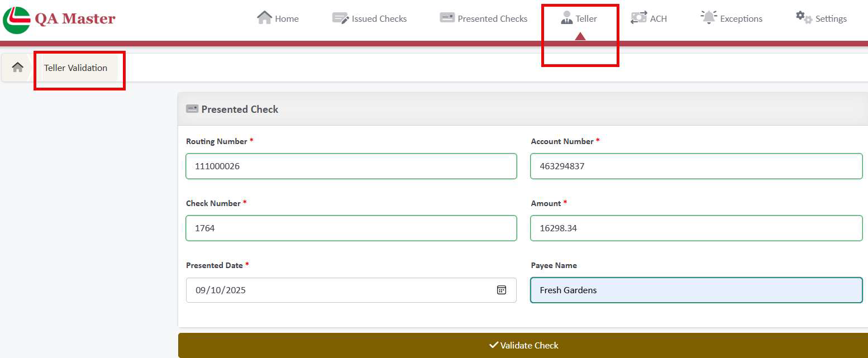Click the Issued Checks pencil icon
This screenshot has width=868, height=358.
click(x=340, y=18)
